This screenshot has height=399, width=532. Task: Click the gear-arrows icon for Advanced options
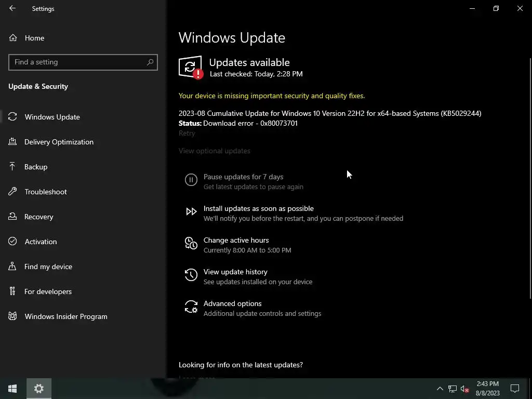click(x=191, y=307)
